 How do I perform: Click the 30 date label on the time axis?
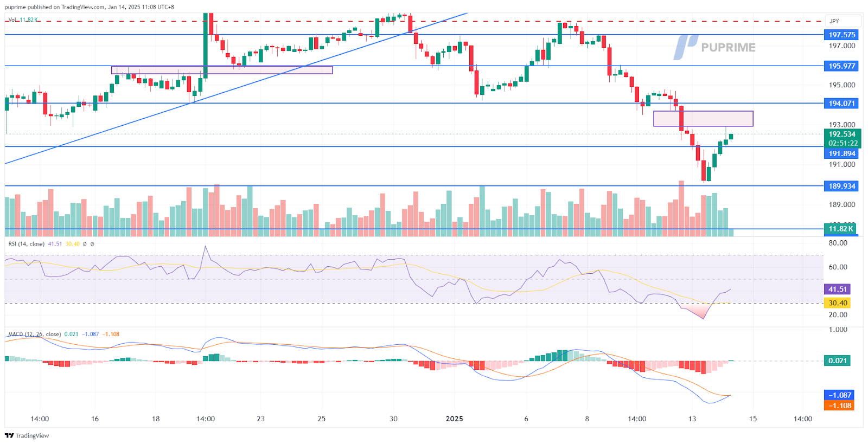point(393,419)
